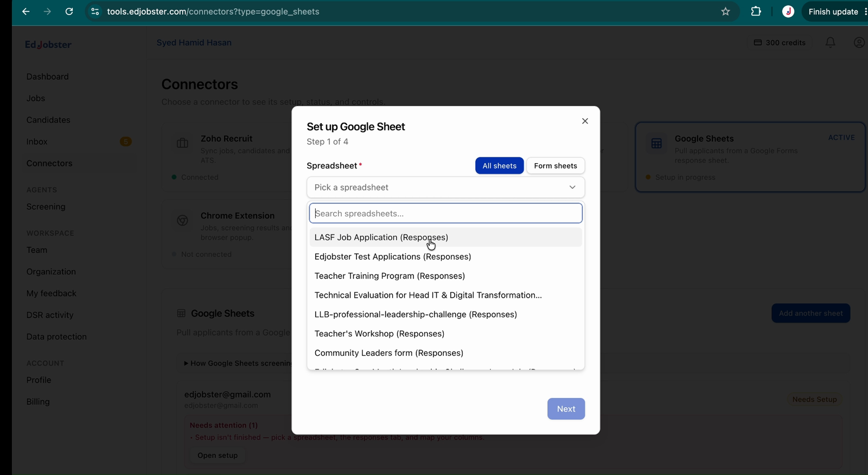This screenshot has height=475, width=868.
Task: Choose Teacher's Workshop (Responses)
Action: click(446, 333)
